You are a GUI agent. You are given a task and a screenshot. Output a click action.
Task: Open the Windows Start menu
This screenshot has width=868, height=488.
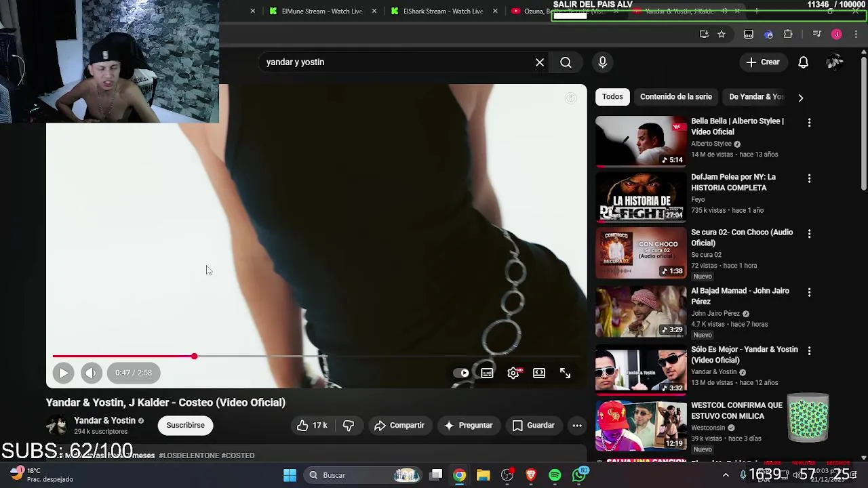(290, 475)
